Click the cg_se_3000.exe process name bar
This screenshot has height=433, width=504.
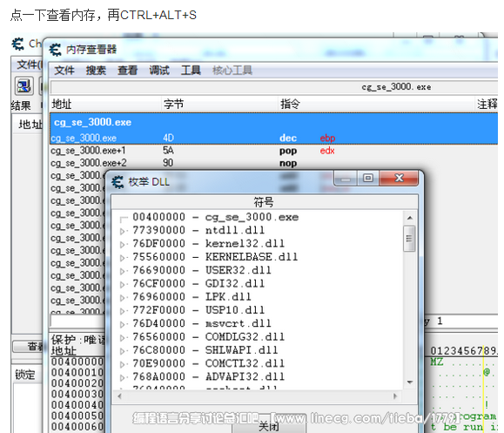(x=274, y=87)
